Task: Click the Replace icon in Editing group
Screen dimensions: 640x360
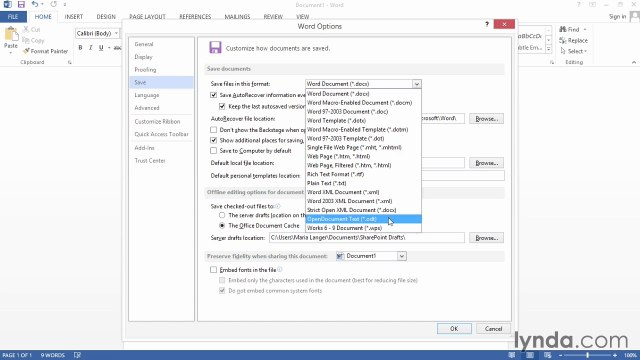Action: (563, 40)
